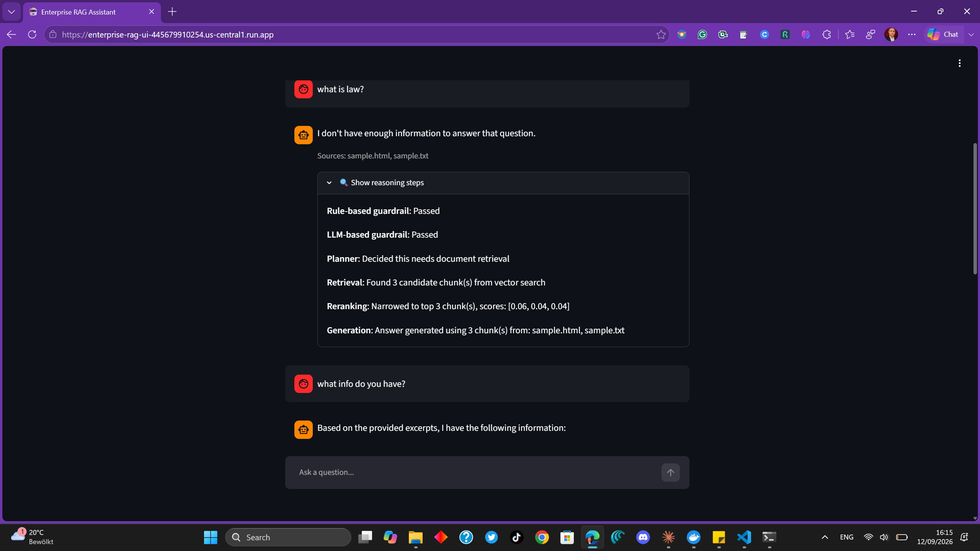
Task: Click the page vertical scrollbar thumb
Action: [x=975, y=209]
